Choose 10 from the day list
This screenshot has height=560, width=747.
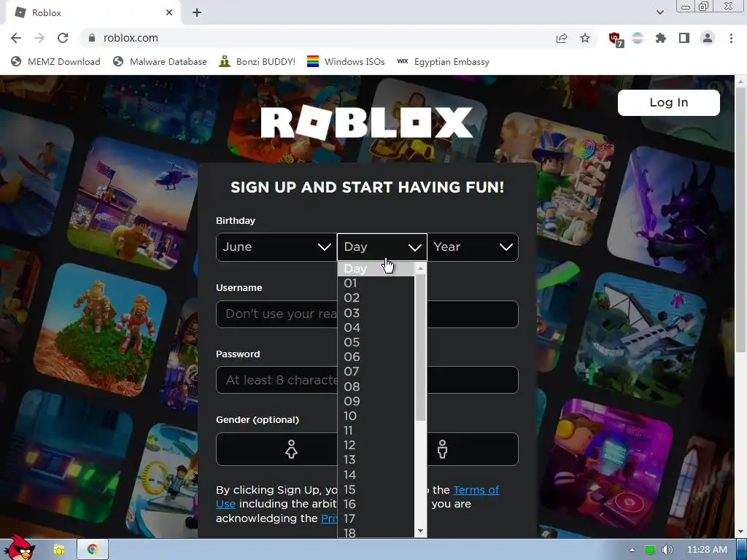tap(376, 416)
